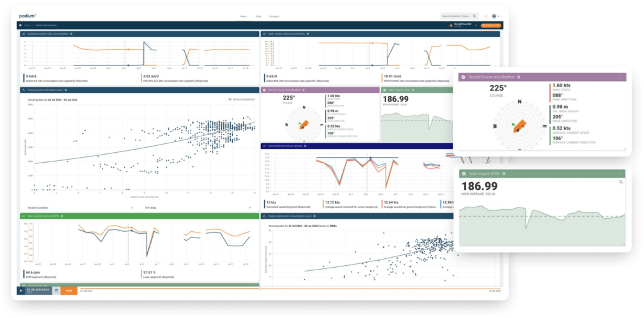
Task: Expand the Trim Data dropdown
Action: (250, 207)
